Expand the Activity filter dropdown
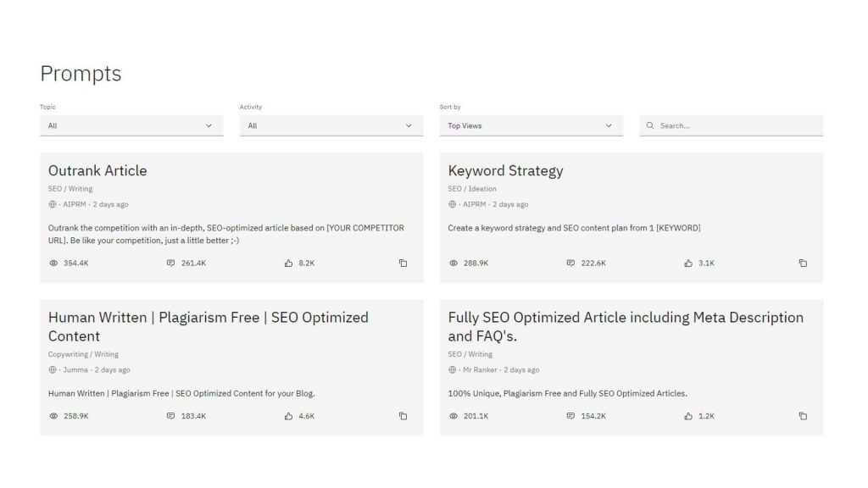The width and height of the screenshot is (868, 488). click(331, 125)
